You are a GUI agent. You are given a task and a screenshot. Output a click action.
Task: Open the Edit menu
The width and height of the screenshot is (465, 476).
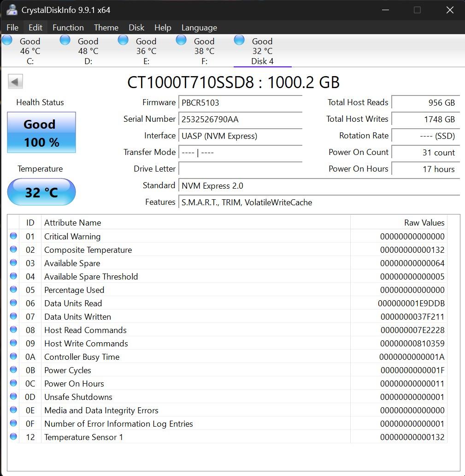pos(35,28)
